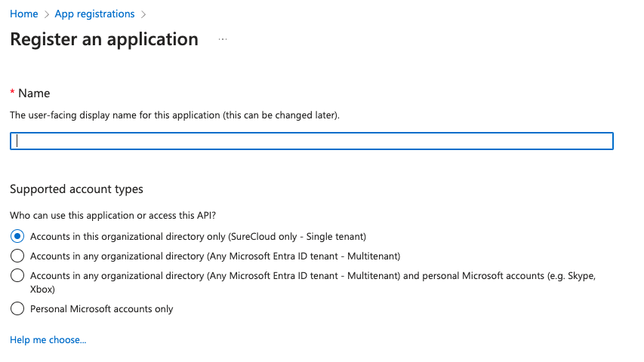644x362 pixels.
Task: Select the Multitenant and personal accounts radio button
Action: coord(17,276)
